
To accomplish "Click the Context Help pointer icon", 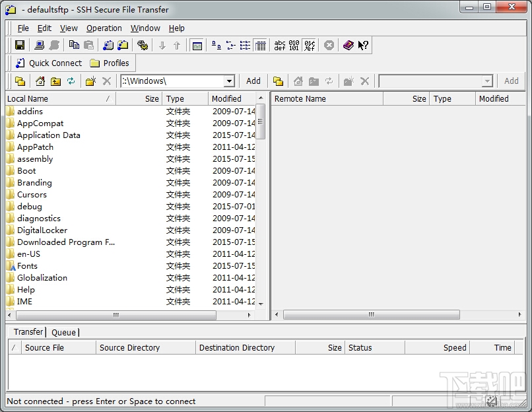I will [362, 45].
